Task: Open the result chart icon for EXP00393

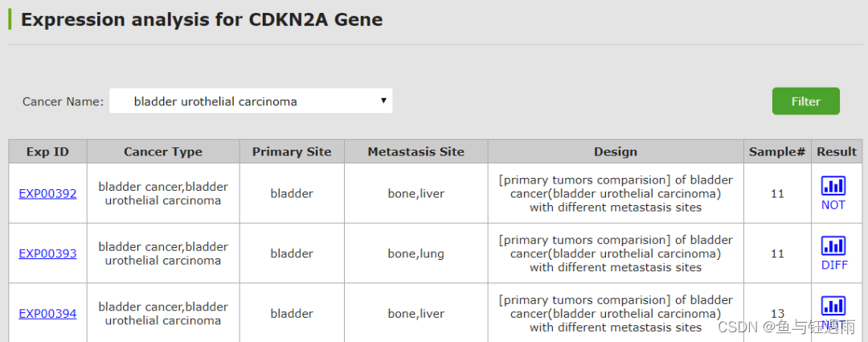Action: tap(833, 245)
